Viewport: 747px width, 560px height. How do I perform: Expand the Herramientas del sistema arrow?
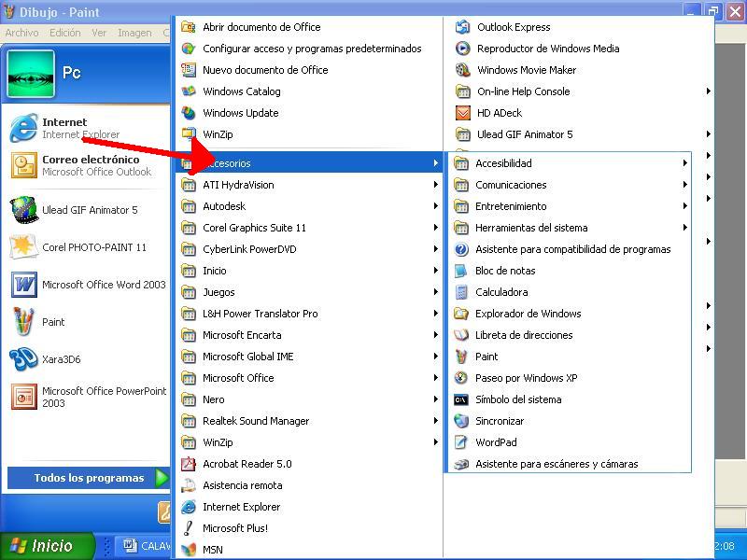pyautogui.click(x=684, y=228)
